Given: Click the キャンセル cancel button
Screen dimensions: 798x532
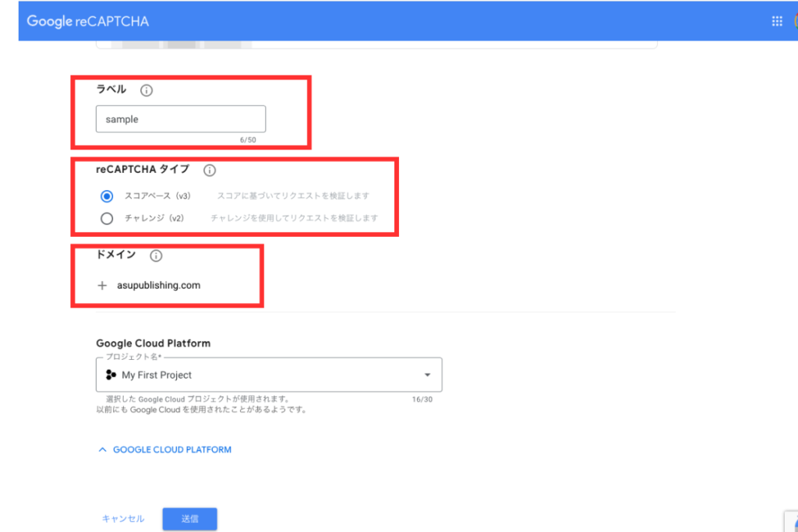Looking at the screenshot, I should [x=123, y=519].
